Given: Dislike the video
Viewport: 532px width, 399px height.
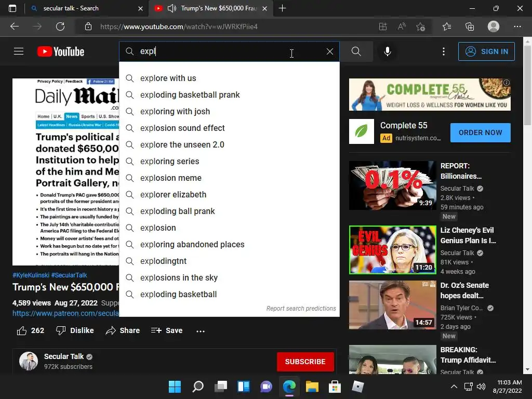Looking at the screenshot, I should pos(75,330).
